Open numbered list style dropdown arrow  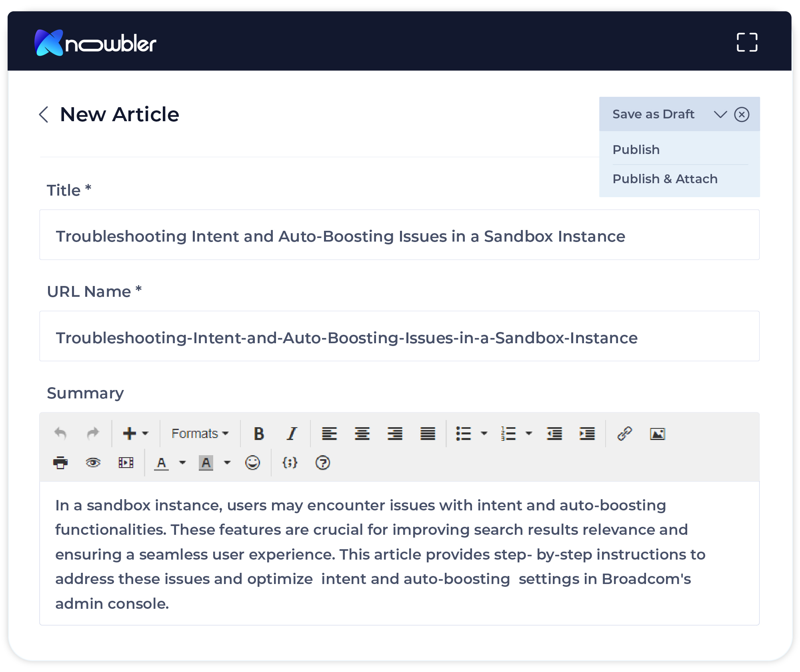[x=529, y=434]
